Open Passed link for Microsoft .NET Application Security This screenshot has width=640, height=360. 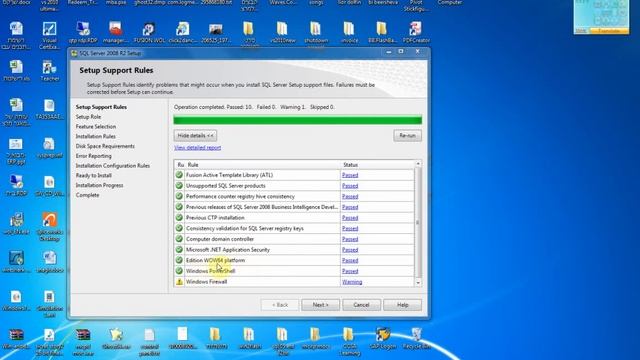350,249
